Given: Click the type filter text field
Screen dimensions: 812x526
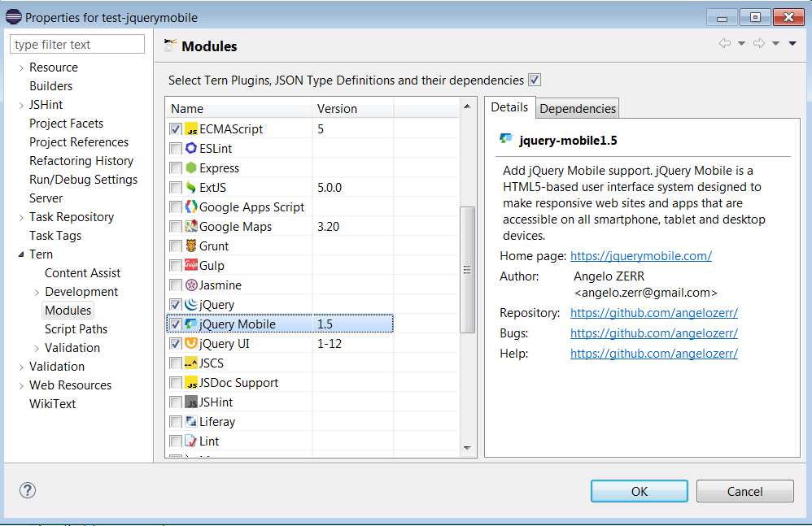Looking at the screenshot, I should point(76,43).
